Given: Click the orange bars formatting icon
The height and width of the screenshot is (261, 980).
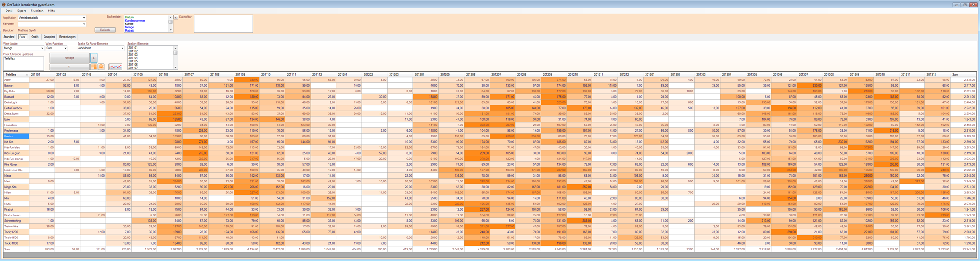Looking at the screenshot, I should [x=101, y=67].
